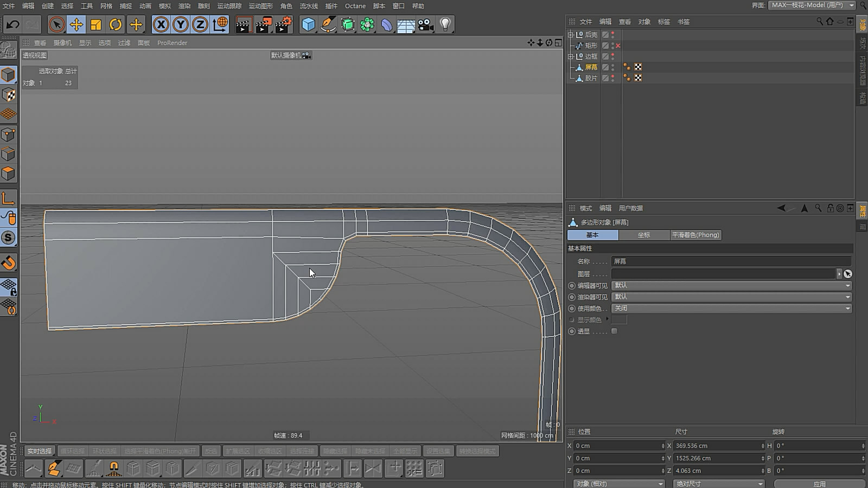Screen dimensions: 868x488
Task: Click the light bulb icon
Action: [445, 24]
